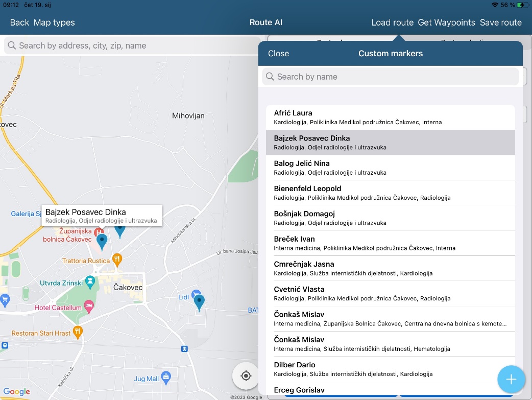This screenshot has height=400, width=532.
Task: Tap the Trattoria Rustica restaurant map icon
Action: click(117, 260)
